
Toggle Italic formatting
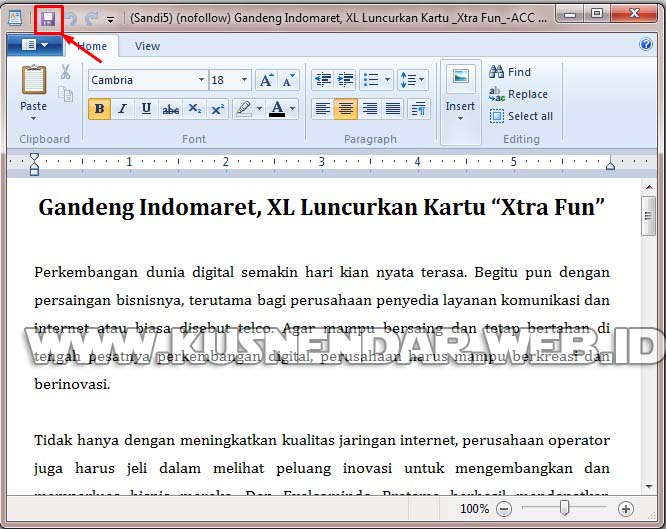tap(122, 109)
